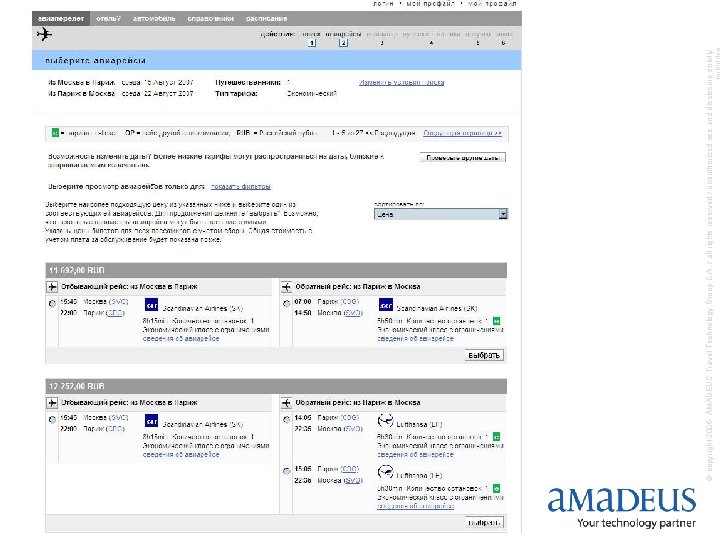Open the авиаперелет tab

[x=61, y=19]
